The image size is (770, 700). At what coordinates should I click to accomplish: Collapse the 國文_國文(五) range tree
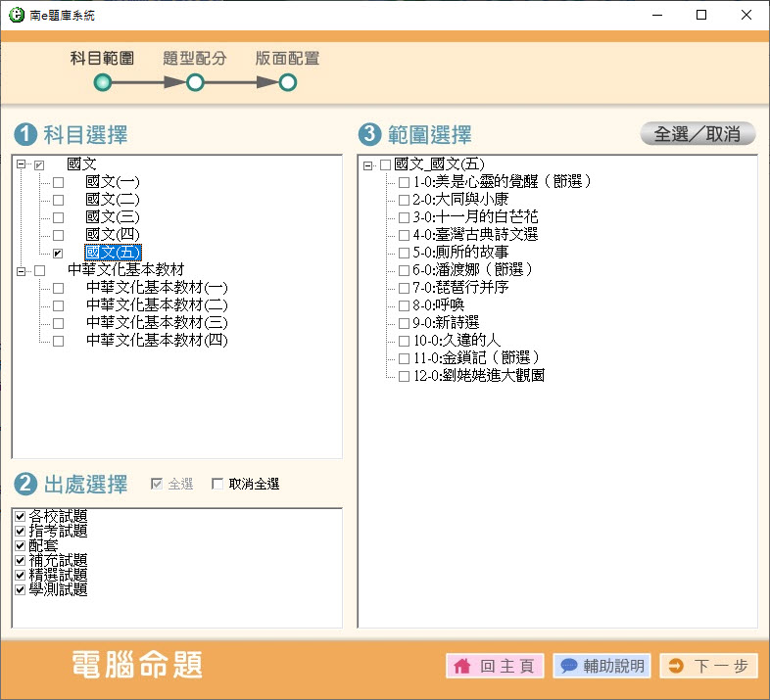click(368, 164)
